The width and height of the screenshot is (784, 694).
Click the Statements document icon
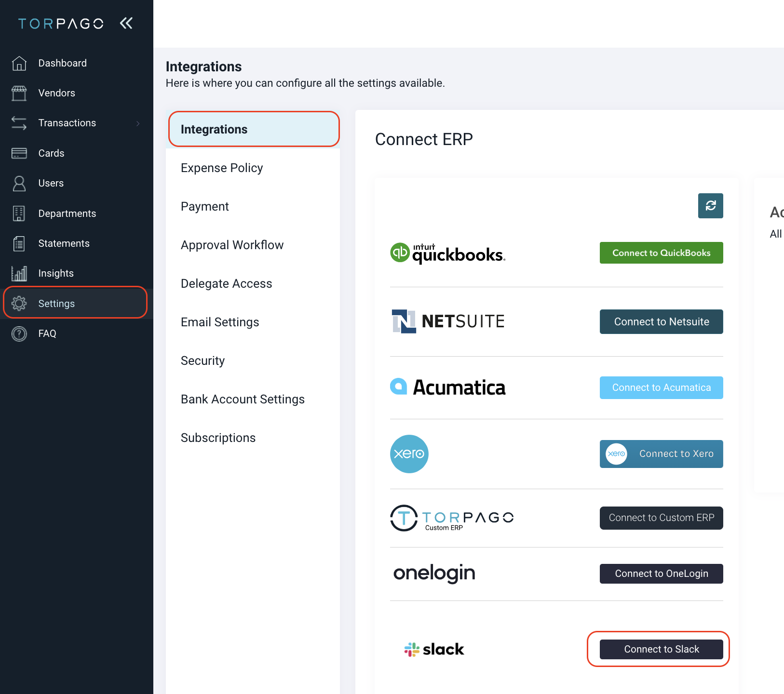19,243
